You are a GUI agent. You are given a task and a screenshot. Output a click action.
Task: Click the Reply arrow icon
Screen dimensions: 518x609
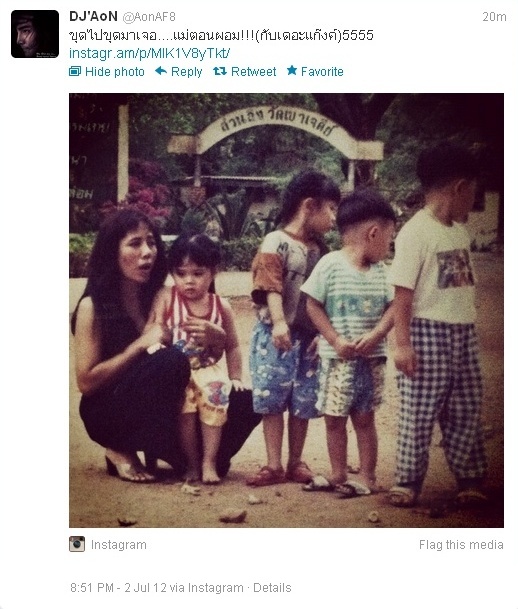[x=161, y=71]
